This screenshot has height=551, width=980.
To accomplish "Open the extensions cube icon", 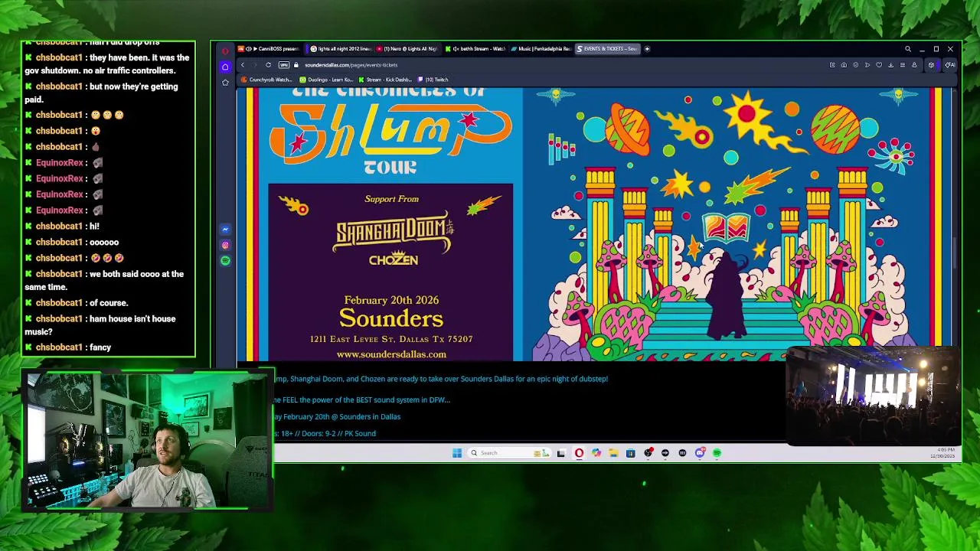I will pyautogui.click(x=931, y=65).
